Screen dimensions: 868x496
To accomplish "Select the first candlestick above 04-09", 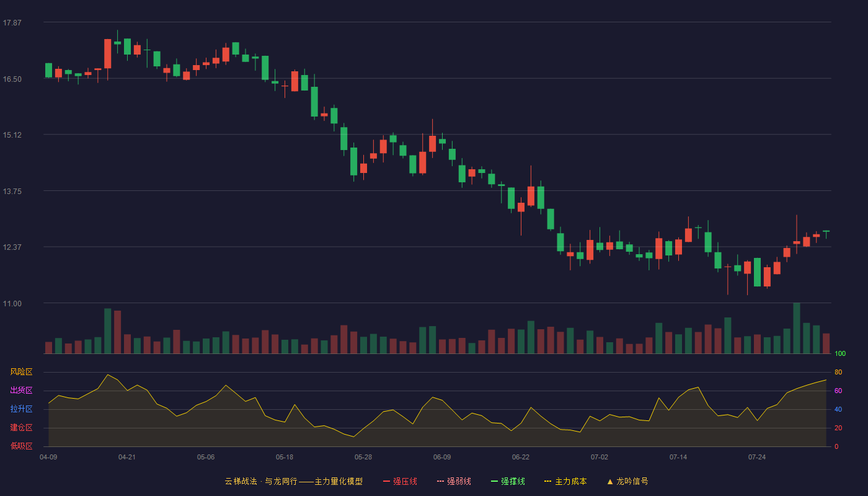I will tap(48, 71).
